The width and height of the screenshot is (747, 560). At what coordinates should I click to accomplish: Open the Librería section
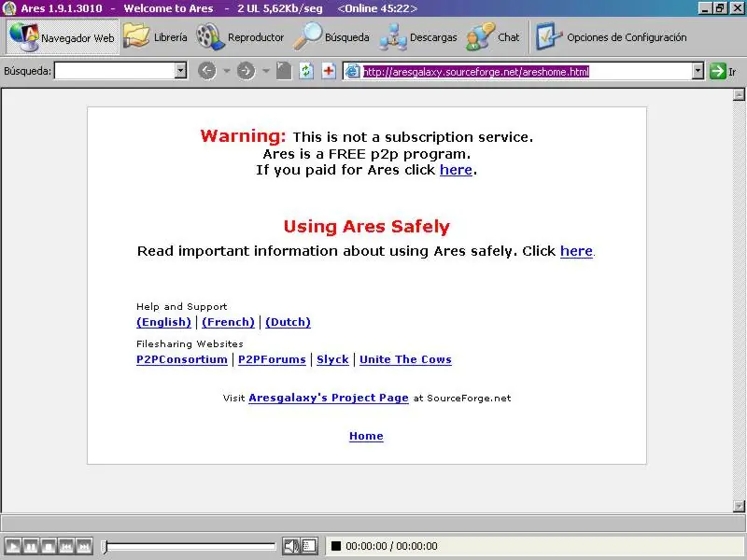click(155, 37)
